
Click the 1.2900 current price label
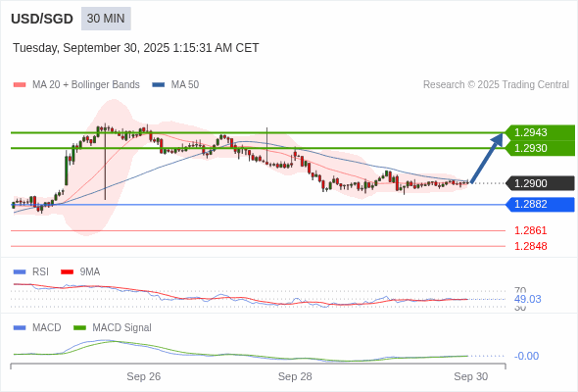tap(540, 183)
